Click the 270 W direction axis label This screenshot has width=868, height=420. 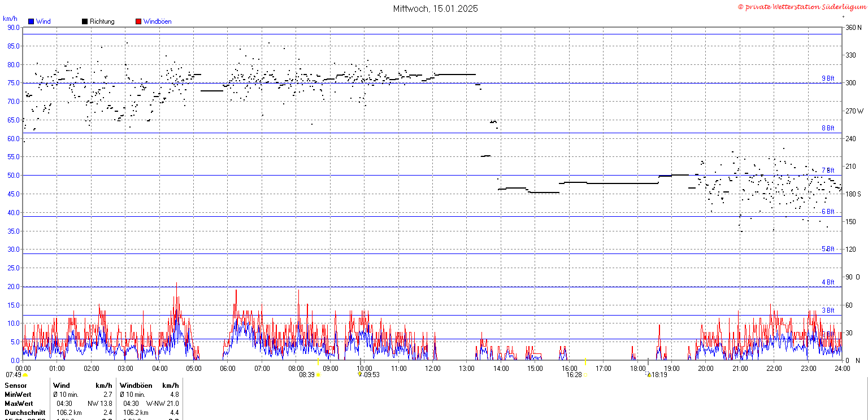(853, 111)
